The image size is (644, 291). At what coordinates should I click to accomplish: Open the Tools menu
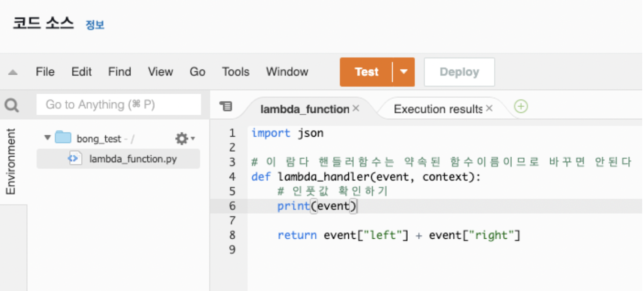coord(235,72)
